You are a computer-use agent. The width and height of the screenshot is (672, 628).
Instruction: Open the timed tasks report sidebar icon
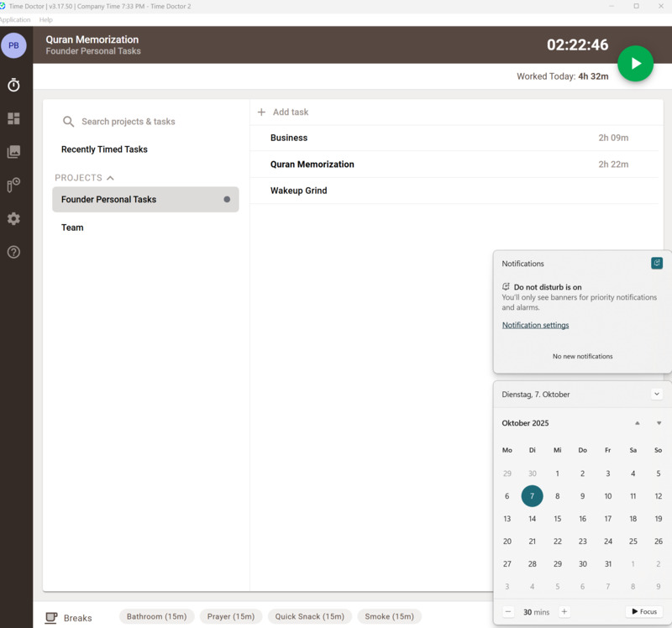coord(13,186)
